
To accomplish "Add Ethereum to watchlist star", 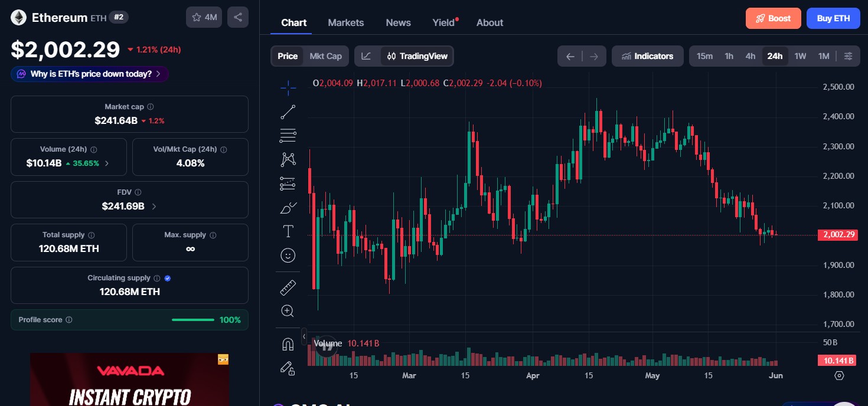I will click(x=204, y=17).
